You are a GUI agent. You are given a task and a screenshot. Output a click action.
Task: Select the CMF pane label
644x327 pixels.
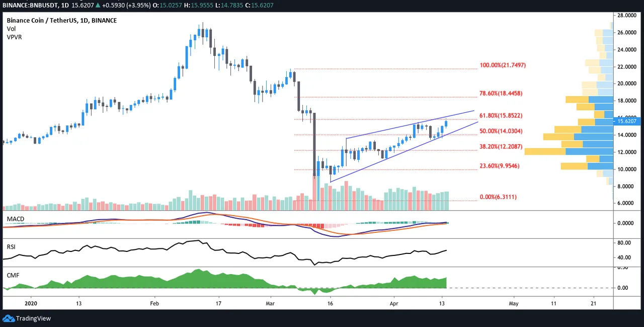pyautogui.click(x=13, y=276)
